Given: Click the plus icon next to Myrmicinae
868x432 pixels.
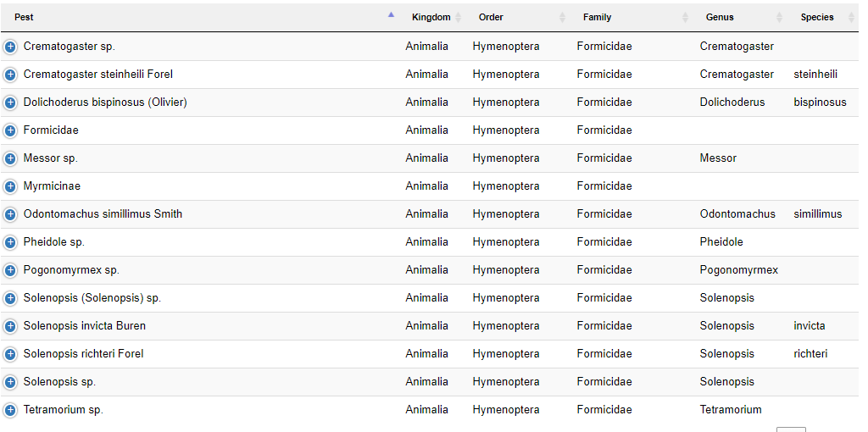Looking at the screenshot, I should click(9, 187).
